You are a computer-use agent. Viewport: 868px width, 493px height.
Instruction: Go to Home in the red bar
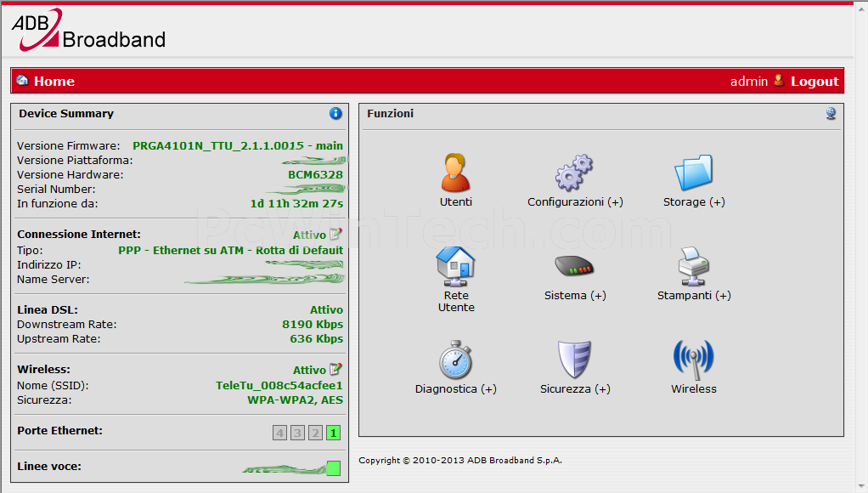tap(54, 81)
